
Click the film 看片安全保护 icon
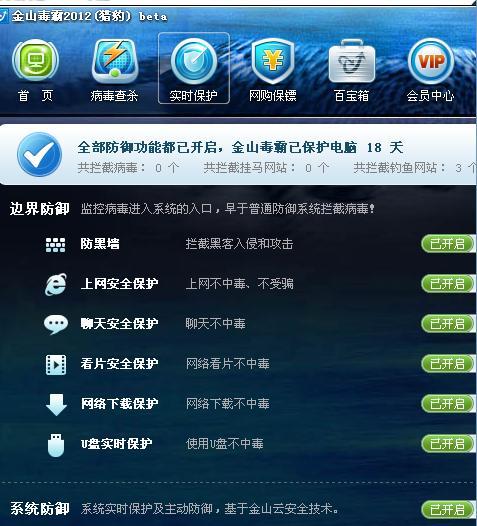[x=56, y=364]
